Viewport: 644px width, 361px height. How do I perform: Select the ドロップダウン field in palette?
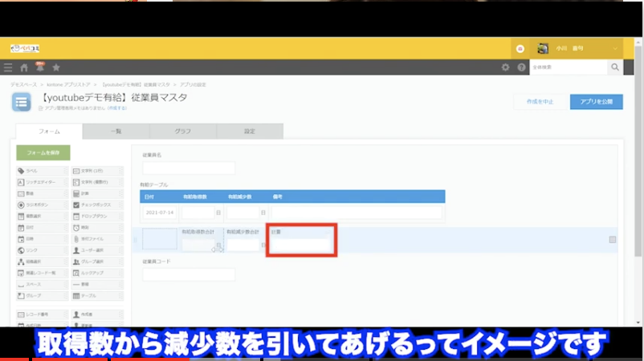pyautogui.click(x=97, y=216)
